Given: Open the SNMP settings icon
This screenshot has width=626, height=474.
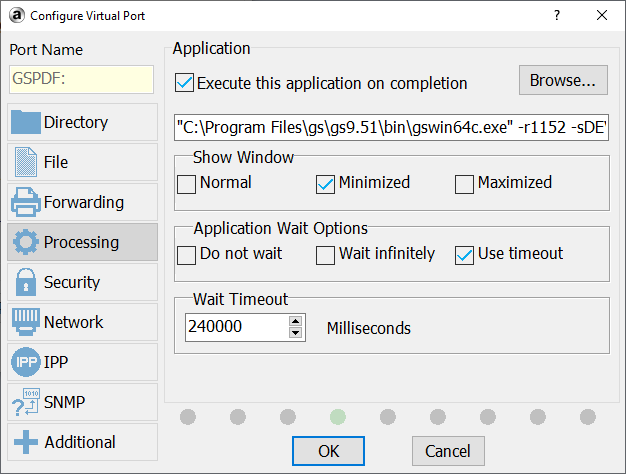Looking at the screenshot, I should [26, 403].
